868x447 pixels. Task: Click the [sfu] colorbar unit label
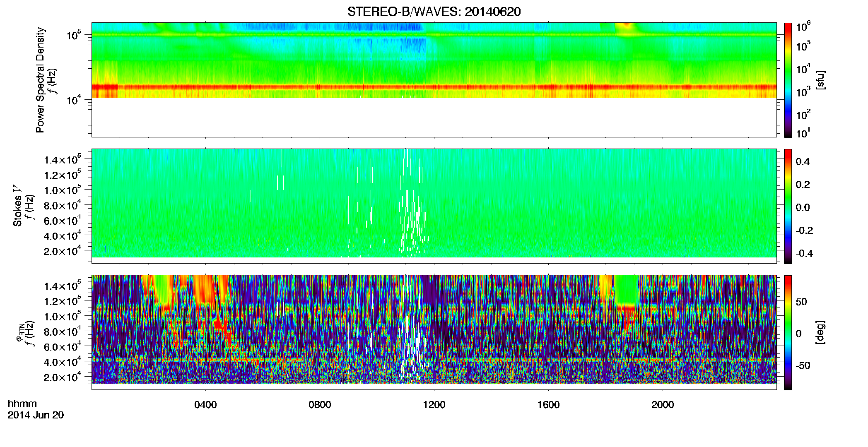click(820, 80)
